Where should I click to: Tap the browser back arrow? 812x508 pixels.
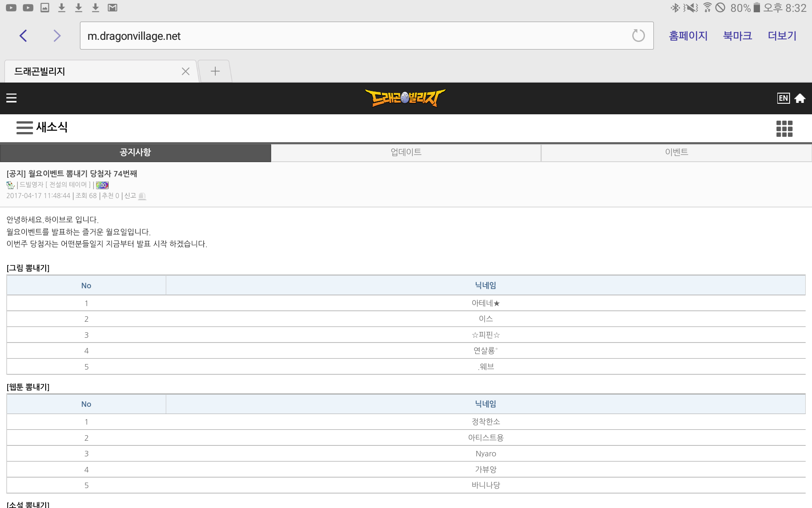coord(24,36)
